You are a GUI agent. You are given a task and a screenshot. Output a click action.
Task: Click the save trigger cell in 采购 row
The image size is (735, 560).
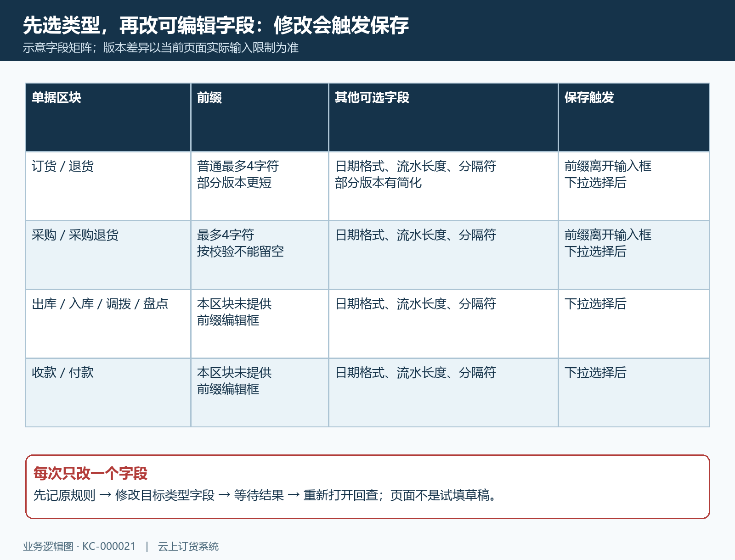coord(634,255)
